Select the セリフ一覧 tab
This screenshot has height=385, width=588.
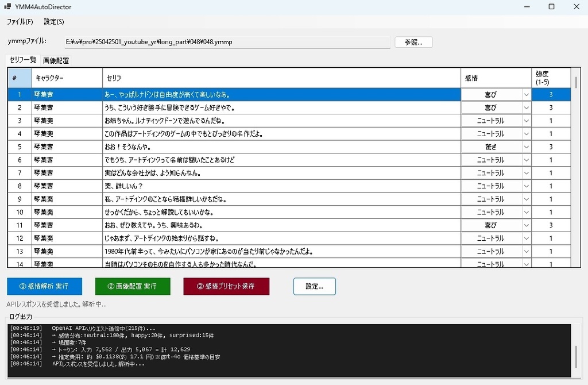point(23,60)
